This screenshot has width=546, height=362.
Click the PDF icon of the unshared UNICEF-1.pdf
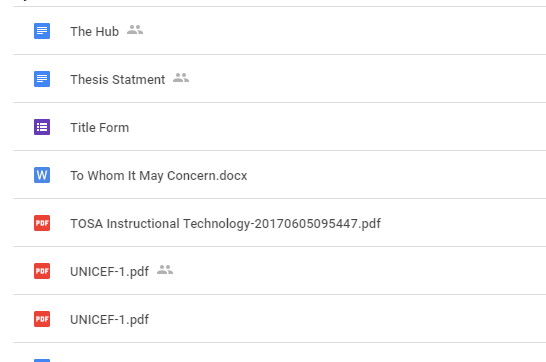[x=42, y=319]
